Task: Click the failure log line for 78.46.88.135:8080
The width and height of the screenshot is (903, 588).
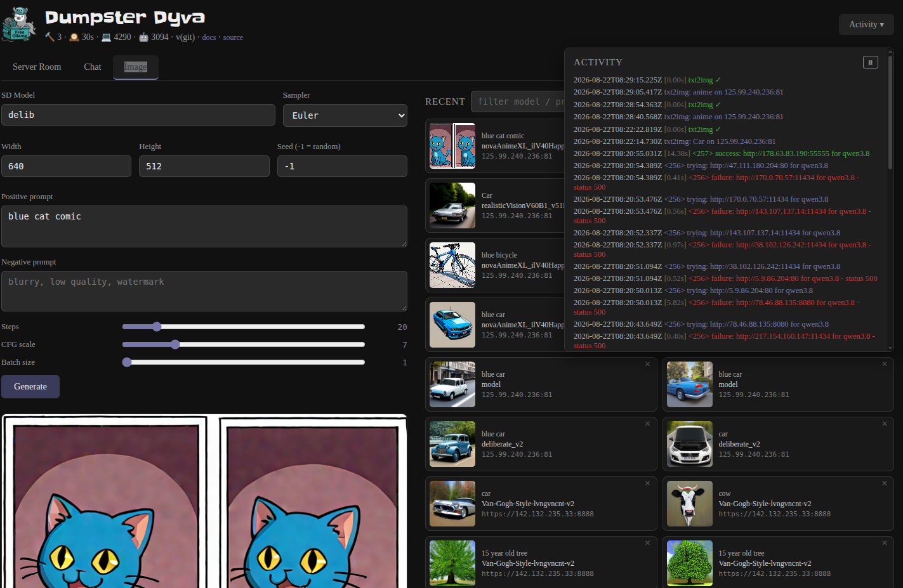Action: point(716,307)
